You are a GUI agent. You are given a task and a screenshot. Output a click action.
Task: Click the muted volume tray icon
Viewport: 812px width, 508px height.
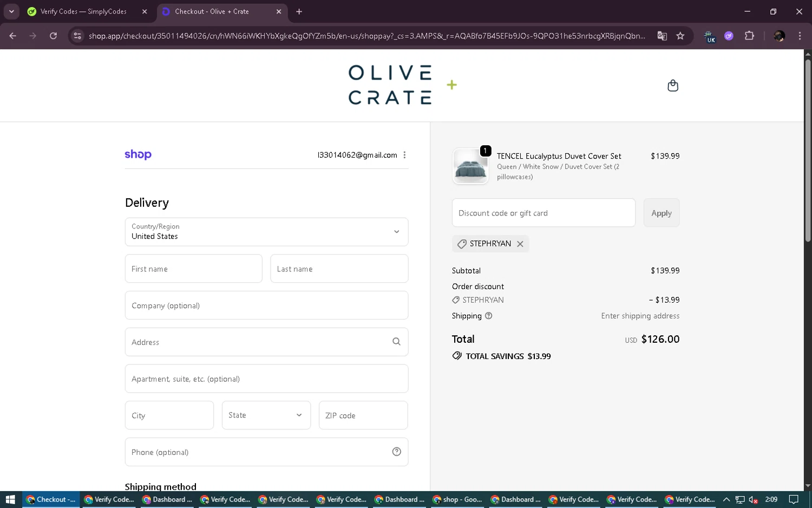[753, 500]
